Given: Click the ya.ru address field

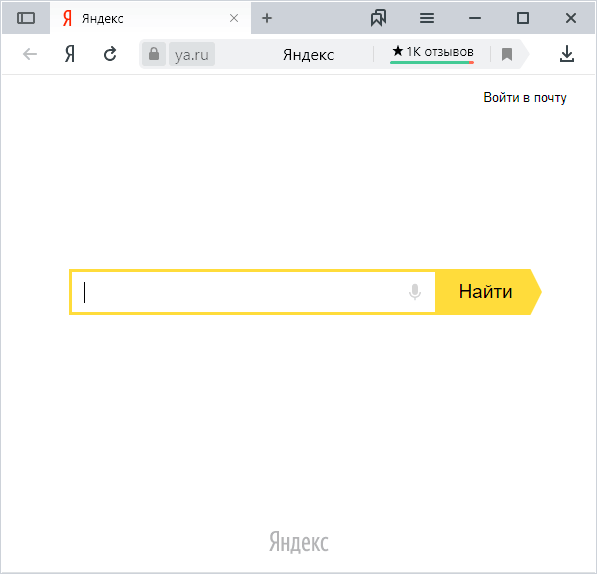Looking at the screenshot, I should coord(192,54).
